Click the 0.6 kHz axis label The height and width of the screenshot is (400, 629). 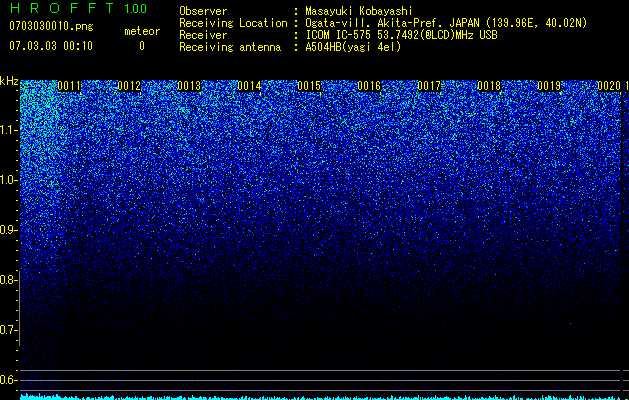pos(7,380)
